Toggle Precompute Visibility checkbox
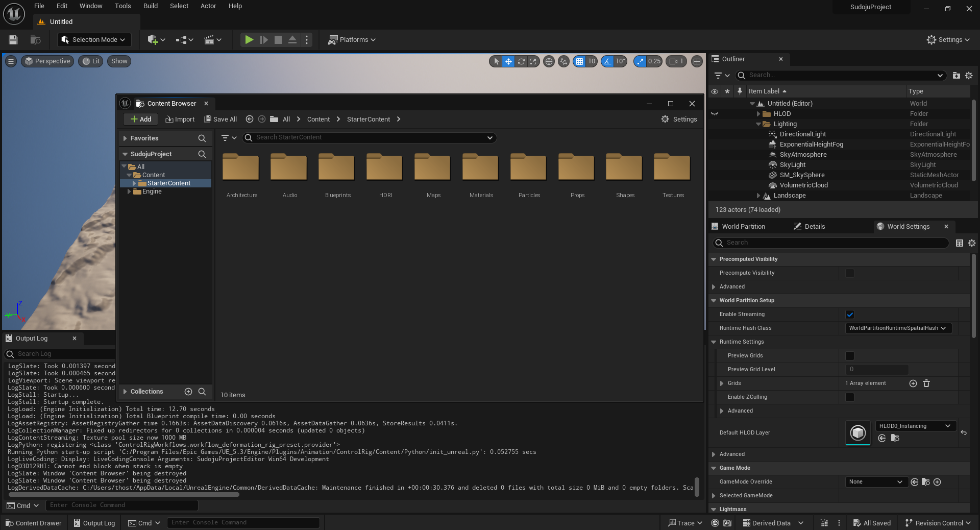Screen dimensions: 980x530 pos(850,273)
